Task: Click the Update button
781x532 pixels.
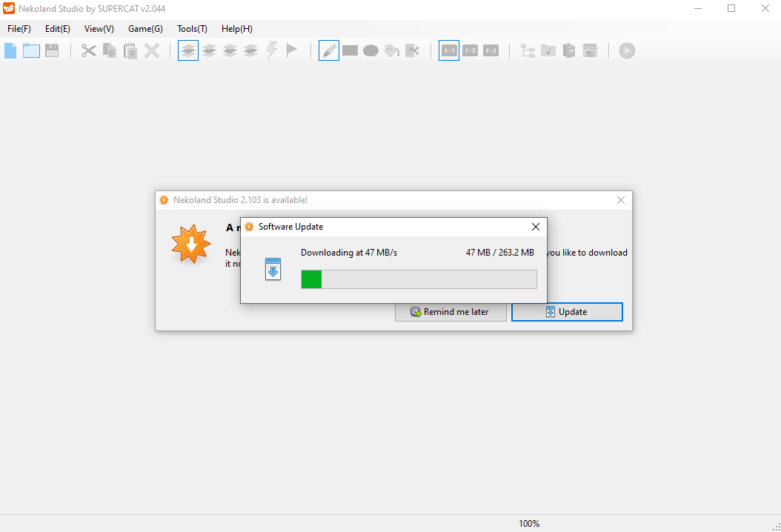Action: 567,312
